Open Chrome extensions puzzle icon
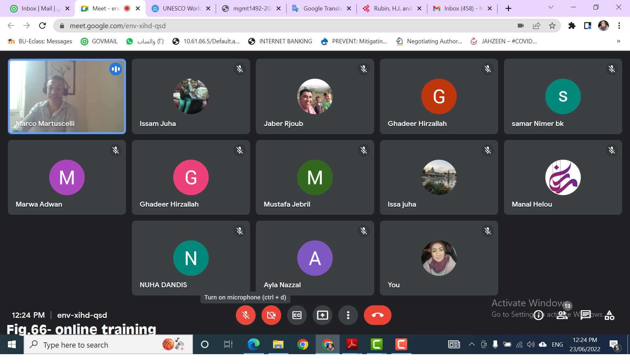This screenshot has height=364, width=630. tap(572, 26)
